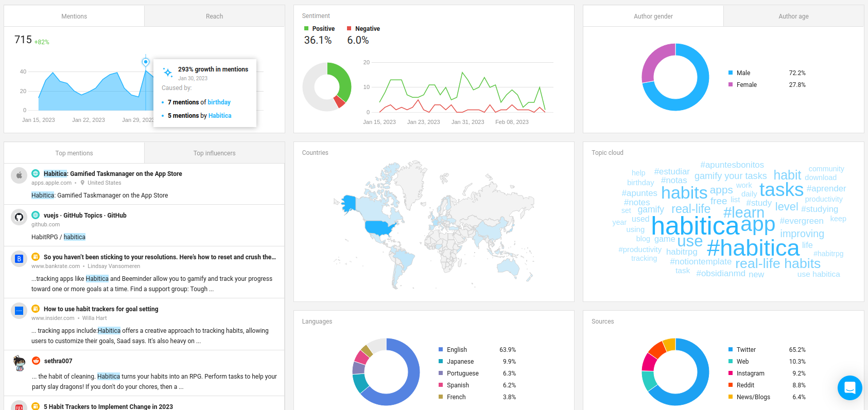The width and height of the screenshot is (868, 410).
Task: Click the sparkle icon in growth tooltip
Action: (x=168, y=73)
